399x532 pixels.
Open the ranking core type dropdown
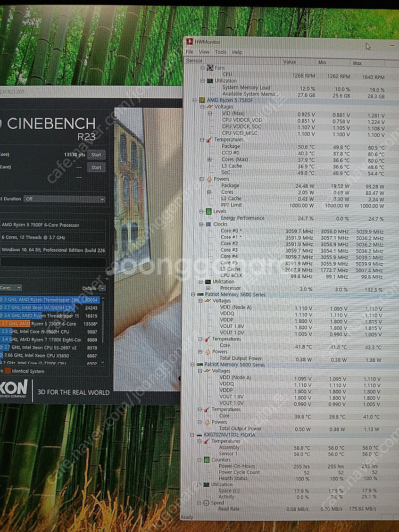(x=11, y=288)
